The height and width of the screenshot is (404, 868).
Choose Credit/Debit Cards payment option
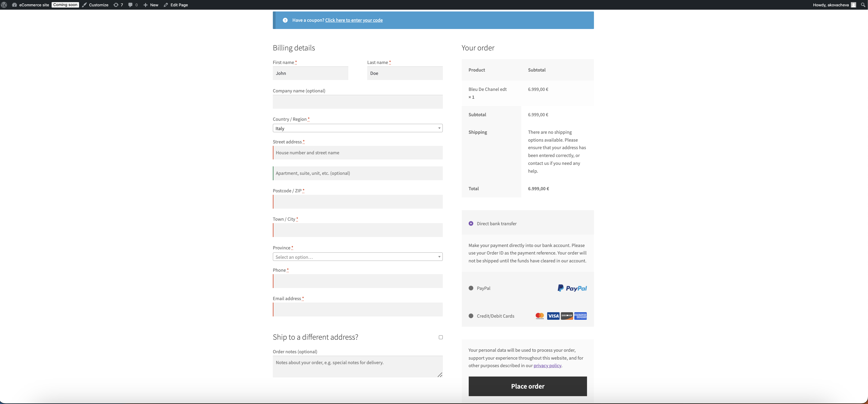click(x=471, y=316)
